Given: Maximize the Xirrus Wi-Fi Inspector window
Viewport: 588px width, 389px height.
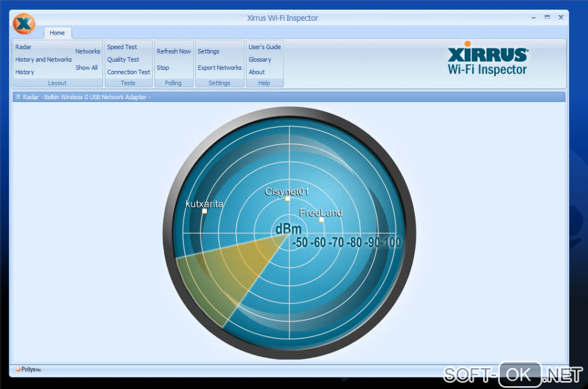Looking at the screenshot, I should pos(547,17).
